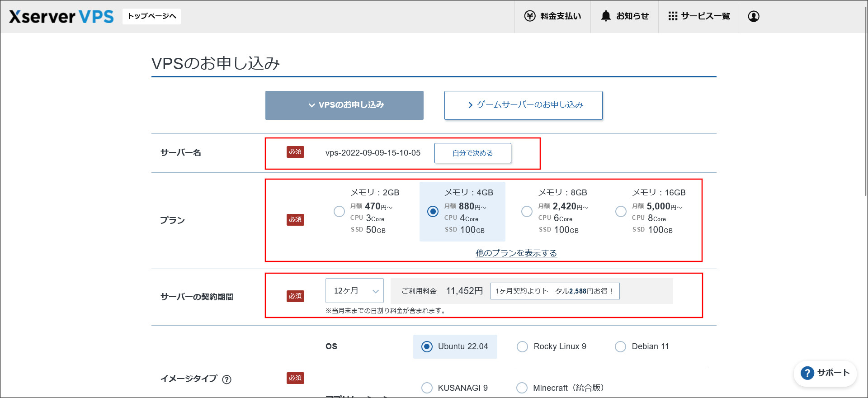The image size is (868, 398).
Task: Switch to ゲームサーバーのお申し込み tab
Action: tap(524, 105)
